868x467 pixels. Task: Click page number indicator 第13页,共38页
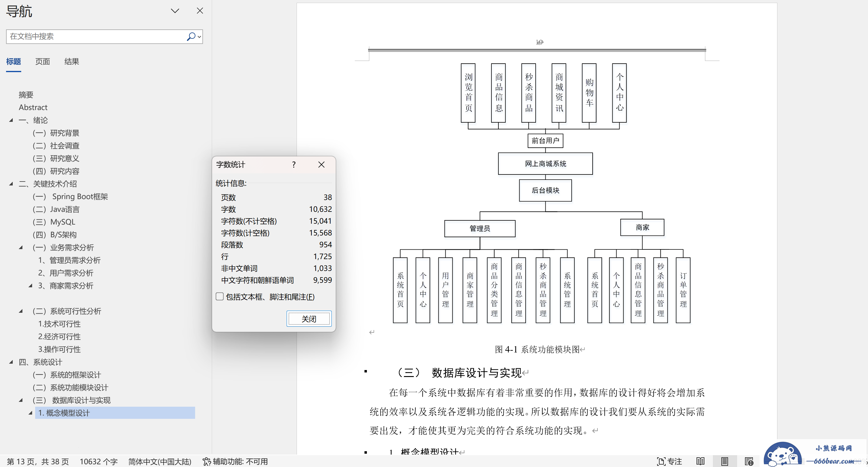[x=38, y=461]
